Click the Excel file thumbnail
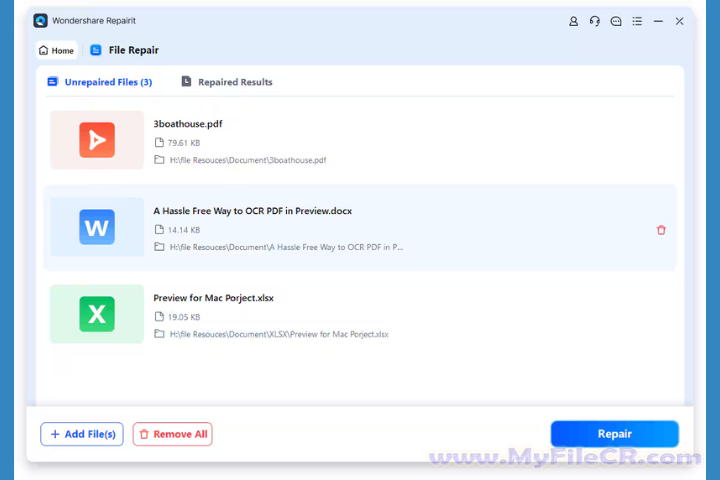720x480 pixels. (97, 314)
